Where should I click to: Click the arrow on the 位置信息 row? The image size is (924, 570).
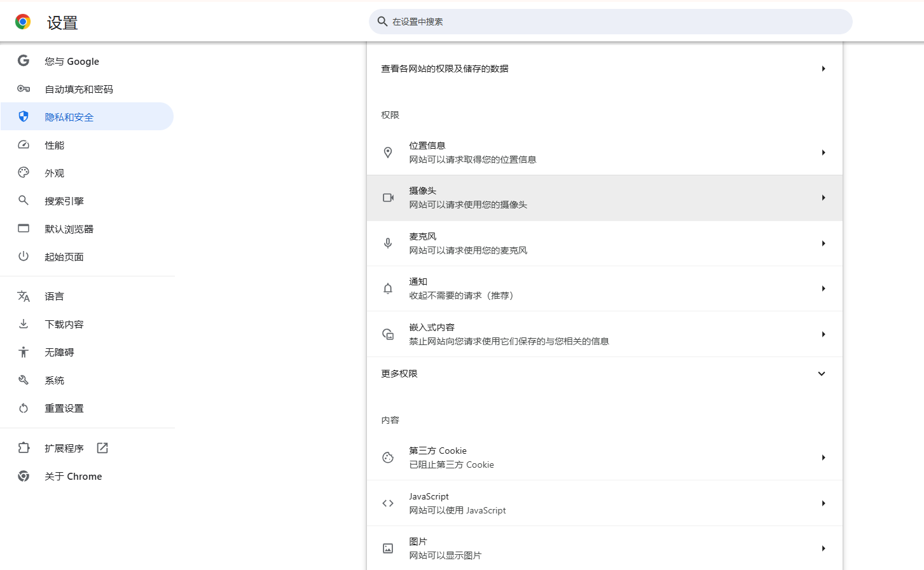tap(824, 153)
